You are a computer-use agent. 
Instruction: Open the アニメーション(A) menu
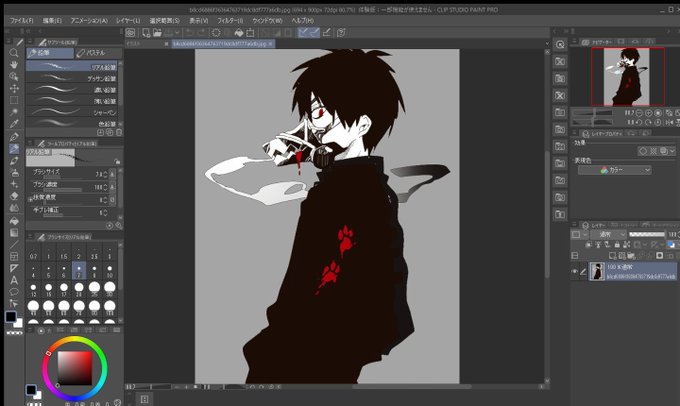coord(89,20)
